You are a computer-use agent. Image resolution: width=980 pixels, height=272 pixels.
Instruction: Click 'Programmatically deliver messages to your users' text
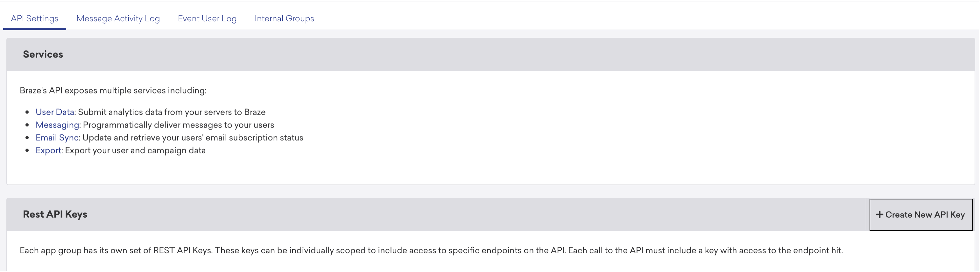click(x=179, y=125)
